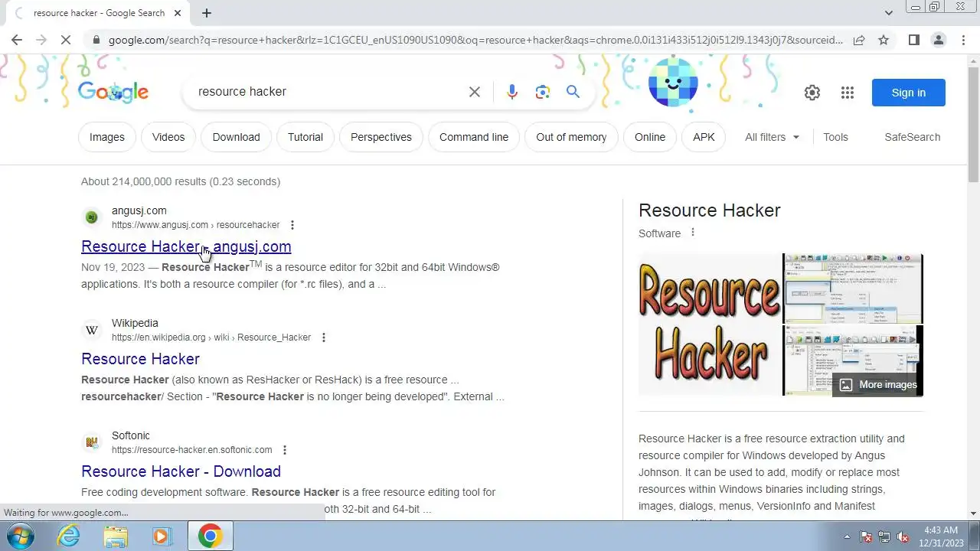980x551 pixels.
Task: Select the Out of memory filter chip
Action: (x=571, y=137)
